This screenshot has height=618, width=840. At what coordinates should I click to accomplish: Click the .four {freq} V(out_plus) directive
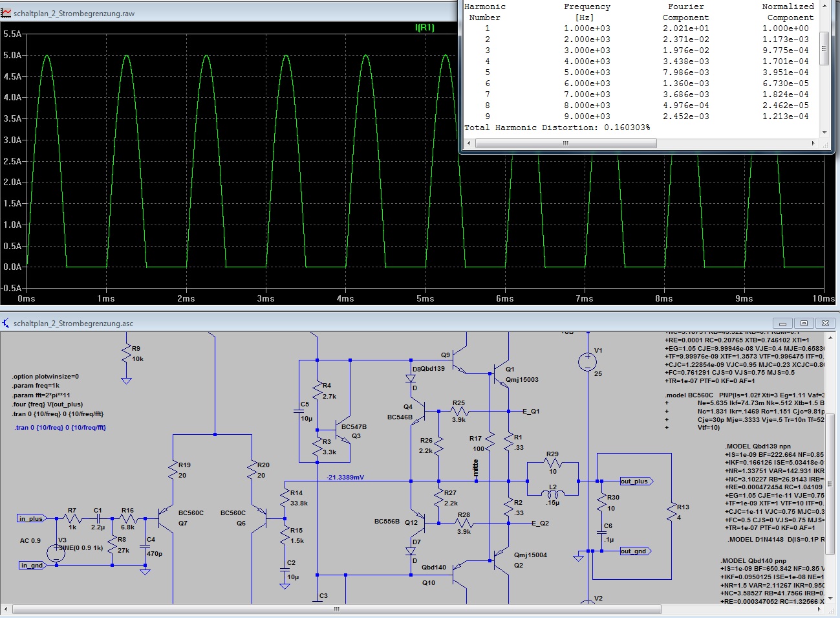pyautogui.click(x=47, y=404)
